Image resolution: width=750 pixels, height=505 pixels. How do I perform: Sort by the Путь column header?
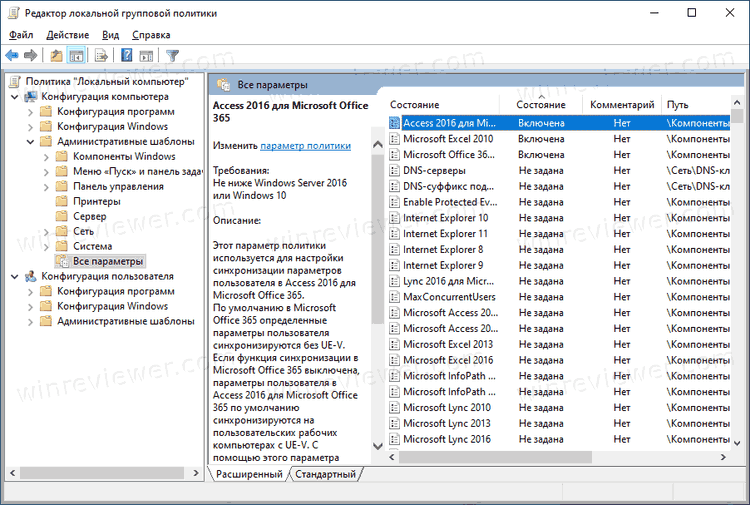pos(695,105)
